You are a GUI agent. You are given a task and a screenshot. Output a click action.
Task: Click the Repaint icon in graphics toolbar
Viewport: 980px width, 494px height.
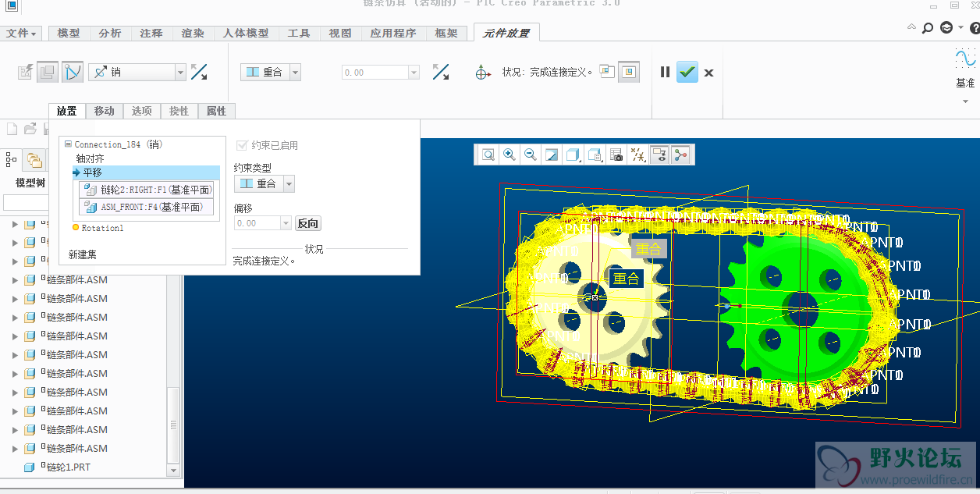coord(552,155)
